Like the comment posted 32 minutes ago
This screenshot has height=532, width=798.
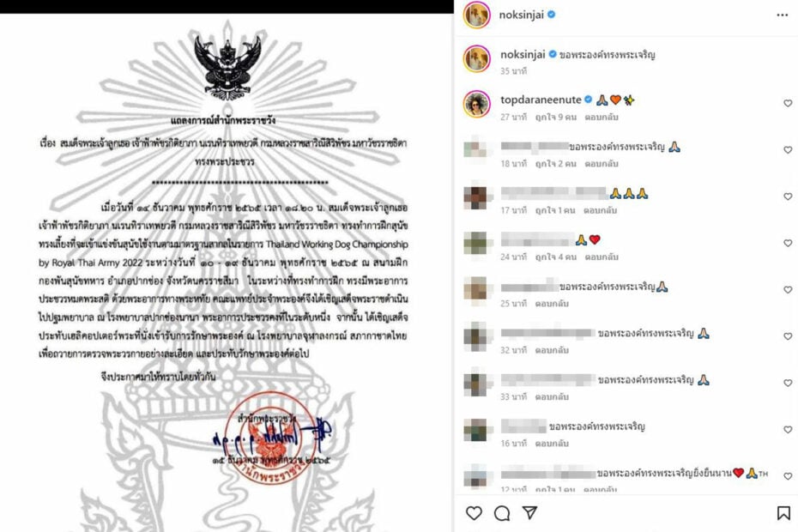pos(788,336)
